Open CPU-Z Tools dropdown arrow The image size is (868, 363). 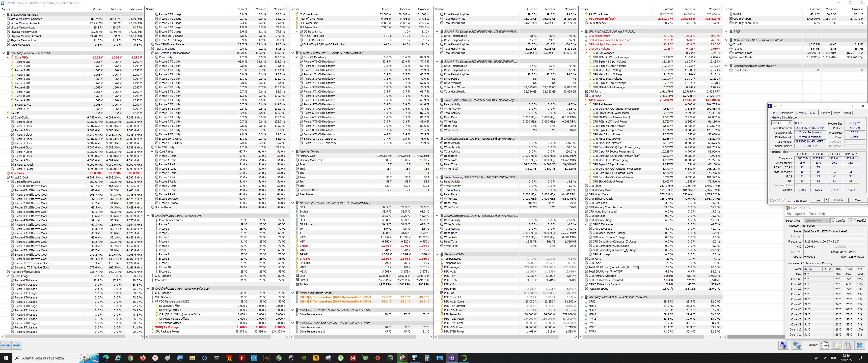tap(826, 200)
